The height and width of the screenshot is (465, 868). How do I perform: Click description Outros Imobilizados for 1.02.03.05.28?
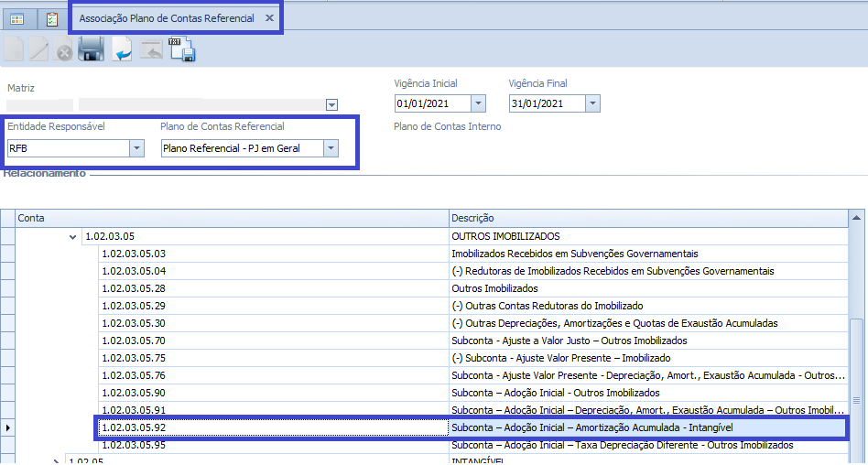coord(494,288)
